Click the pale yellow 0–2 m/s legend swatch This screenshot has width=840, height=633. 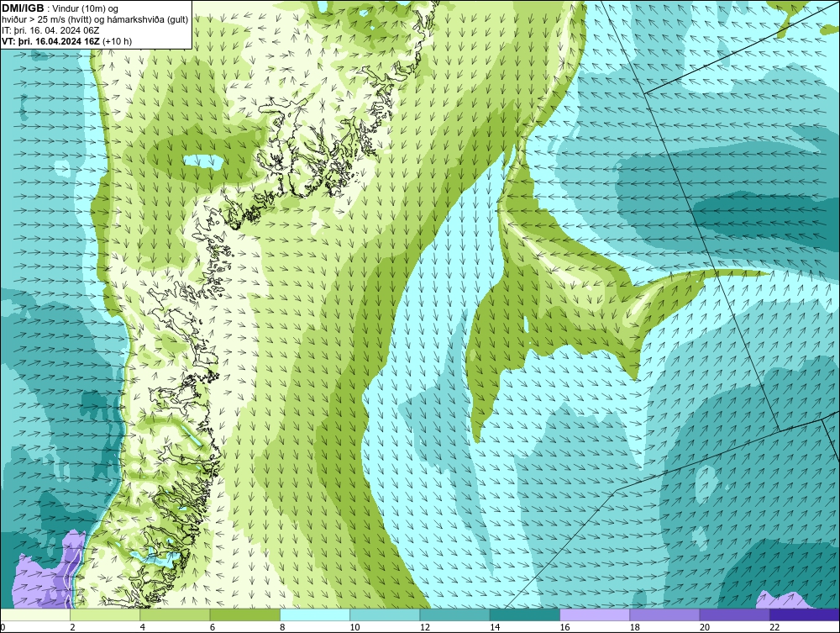[x=34, y=615]
